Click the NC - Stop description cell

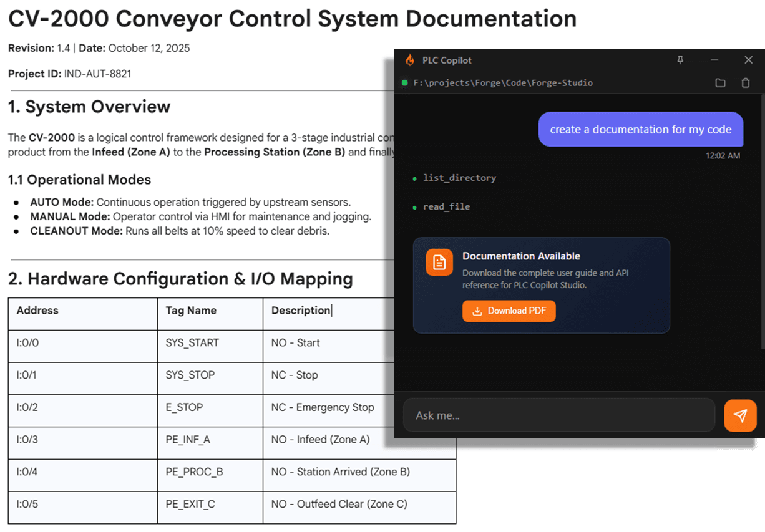pyautogui.click(x=328, y=379)
